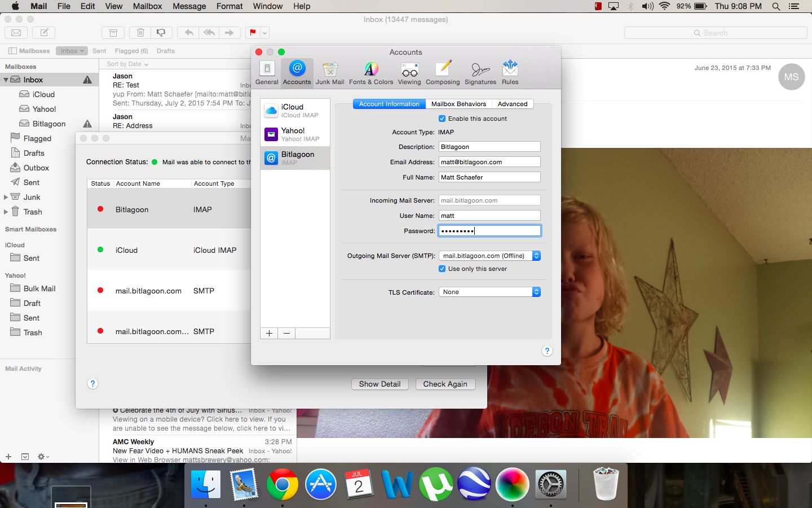Open TLS Certificate dropdown
The width and height of the screenshot is (812, 508).
click(x=489, y=292)
